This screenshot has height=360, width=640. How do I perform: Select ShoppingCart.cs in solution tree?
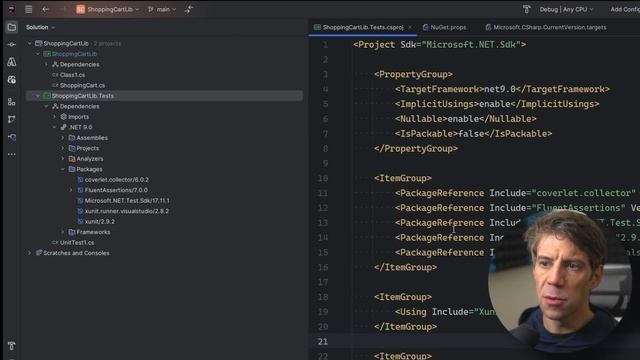pyautogui.click(x=82, y=85)
